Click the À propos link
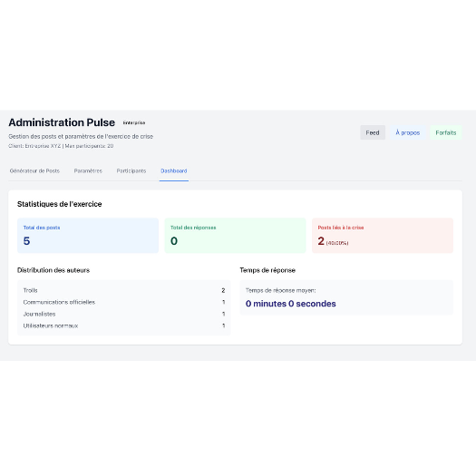The height and width of the screenshot is (476, 476). pyautogui.click(x=407, y=132)
